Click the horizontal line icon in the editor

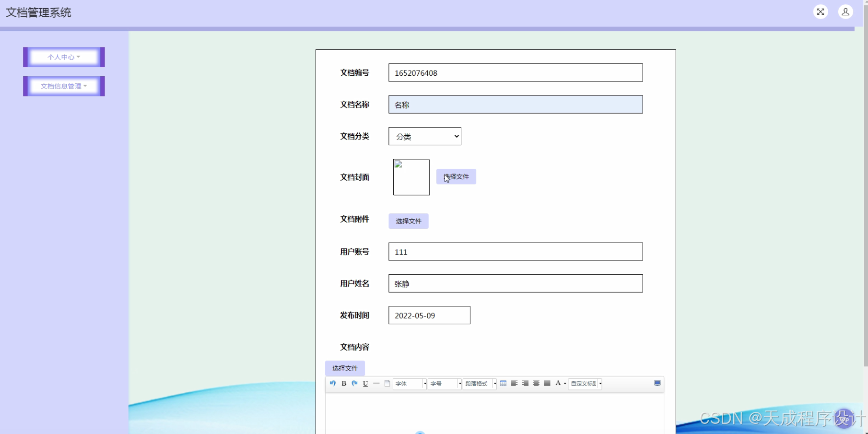(x=376, y=384)
